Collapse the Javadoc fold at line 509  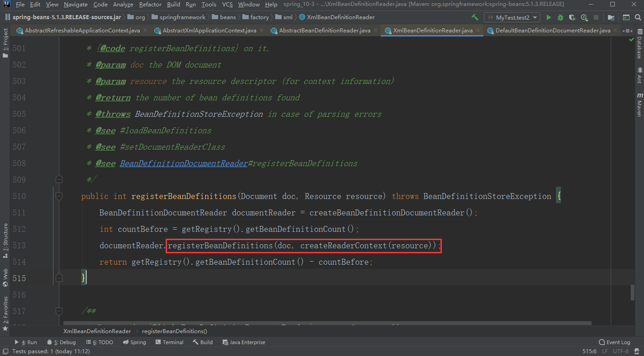pos(58,180)
